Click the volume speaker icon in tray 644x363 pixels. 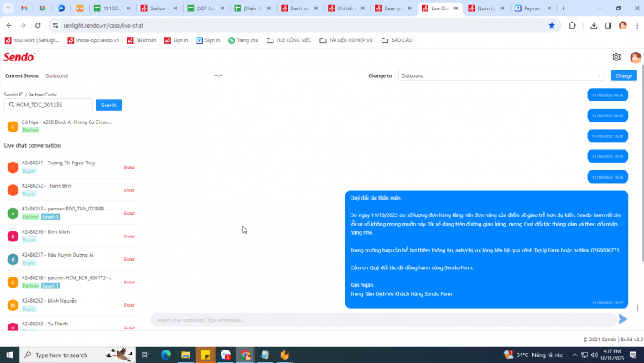coord(594,355)
